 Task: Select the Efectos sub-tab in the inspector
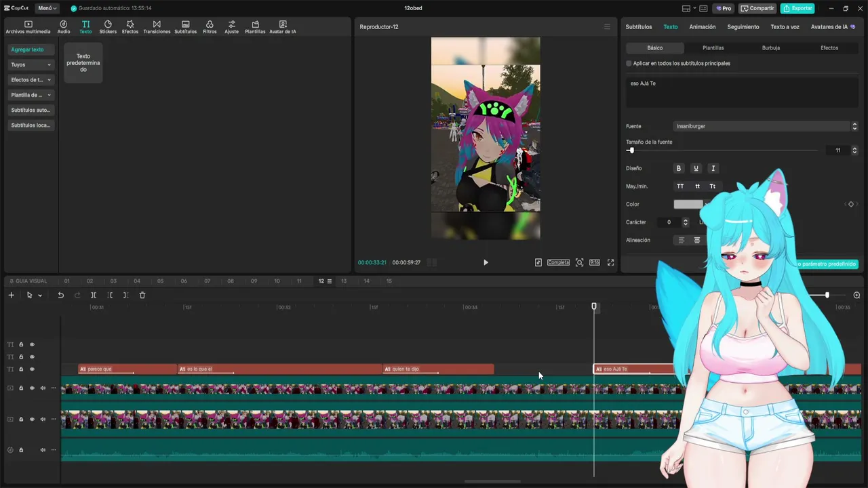pyautogui.click(x=829, y=48)
